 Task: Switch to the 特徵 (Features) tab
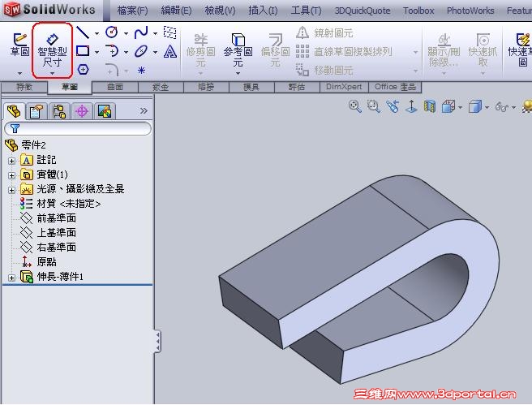24,87
